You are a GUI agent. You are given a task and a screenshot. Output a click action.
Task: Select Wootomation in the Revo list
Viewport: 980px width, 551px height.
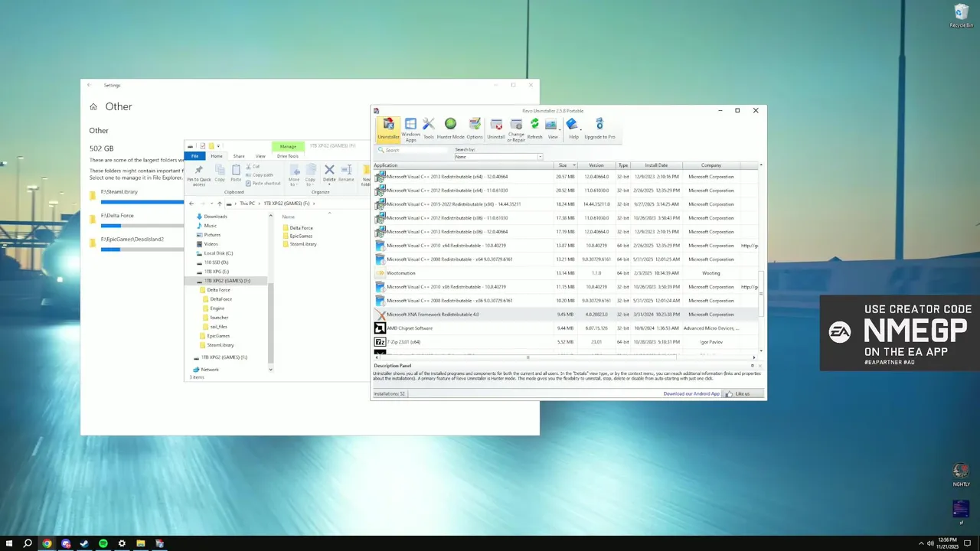[x=567, y=273]
